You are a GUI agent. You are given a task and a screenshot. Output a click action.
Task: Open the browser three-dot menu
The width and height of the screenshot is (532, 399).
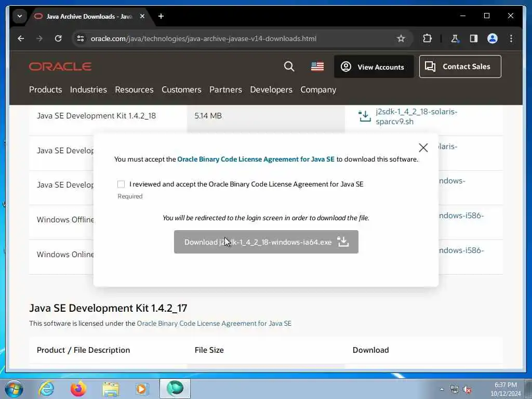pos(511,38)
